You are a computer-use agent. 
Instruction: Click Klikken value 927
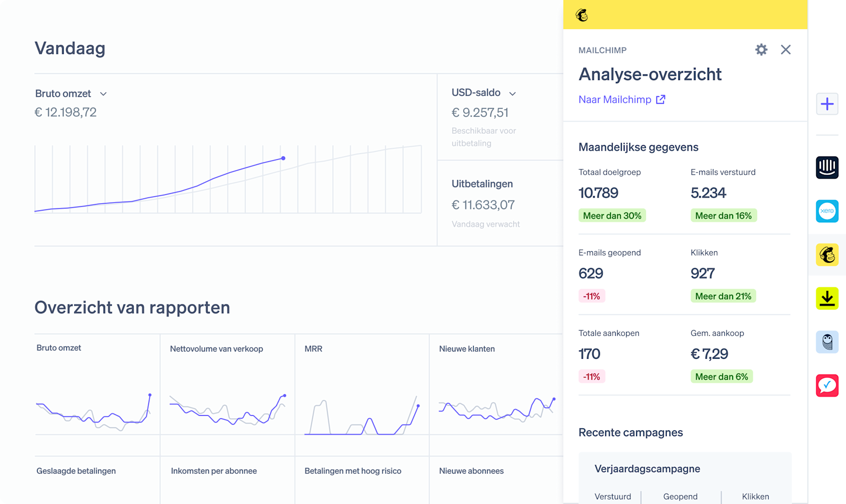[702, 273]
